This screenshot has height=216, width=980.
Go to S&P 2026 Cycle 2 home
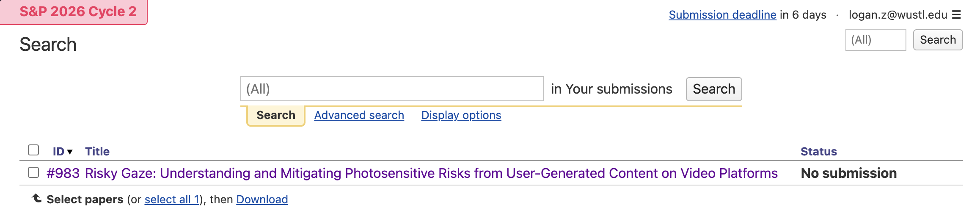point(78,11)
